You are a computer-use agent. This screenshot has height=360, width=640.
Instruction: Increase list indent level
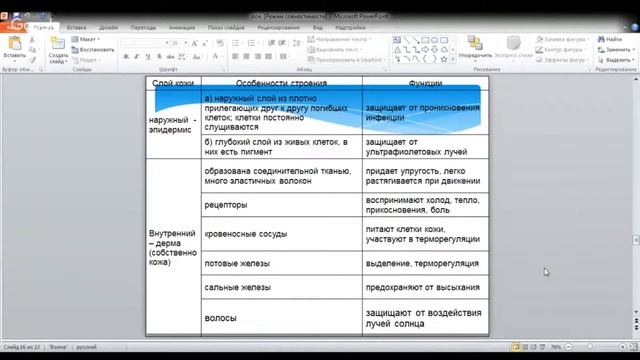pyautogui.click(x=282, y=43)
